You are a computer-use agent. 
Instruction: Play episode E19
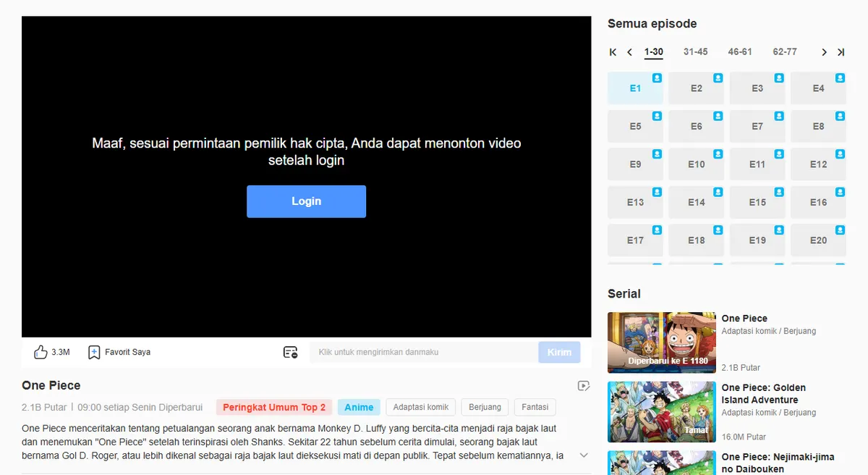pos(757,240)
